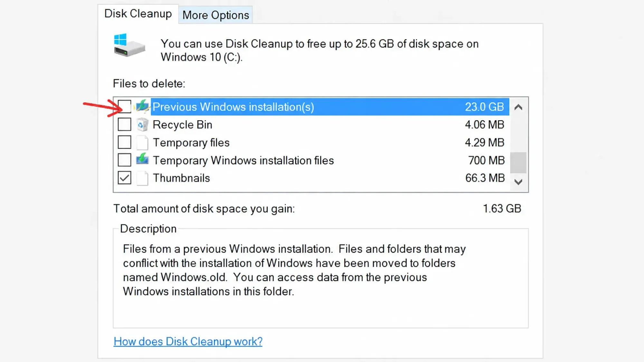Tick the Temporary files checkbox
The image size is (644, 362).
pyautogui.click(x=124, y=142)
